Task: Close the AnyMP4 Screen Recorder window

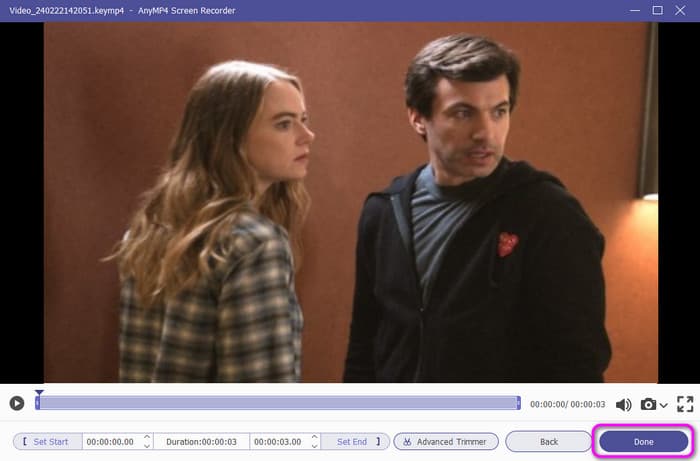Action: (x=680, y=10)
